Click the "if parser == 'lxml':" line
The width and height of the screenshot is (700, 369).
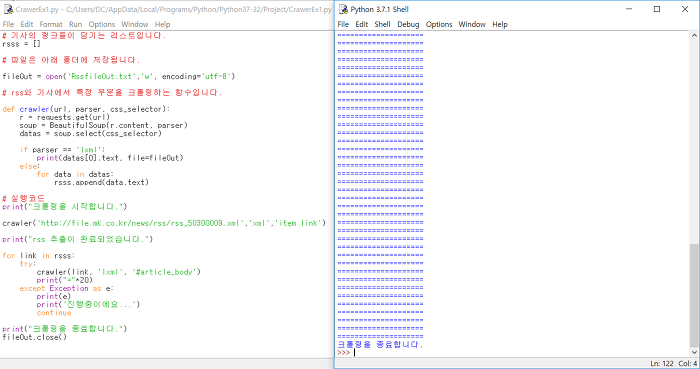click(x=62, y=149)
